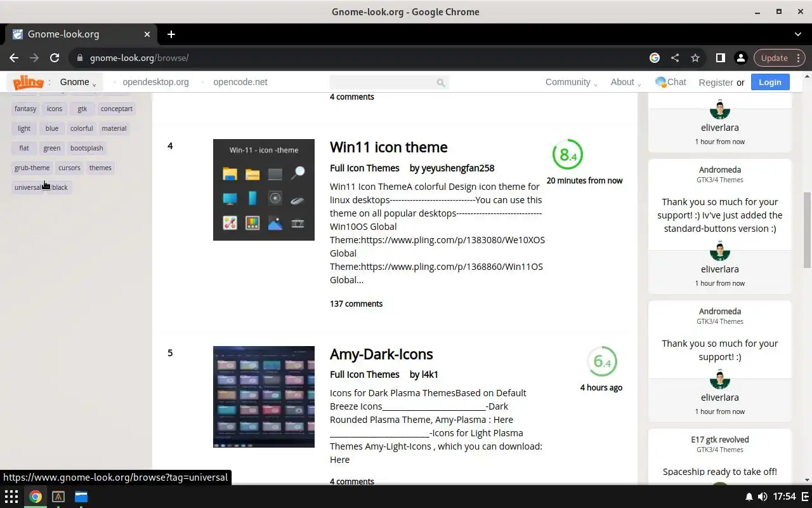This screenshot has width=812, height=508.
Task: Click the Forward arrow in Chrome
Action: (34, 58)
